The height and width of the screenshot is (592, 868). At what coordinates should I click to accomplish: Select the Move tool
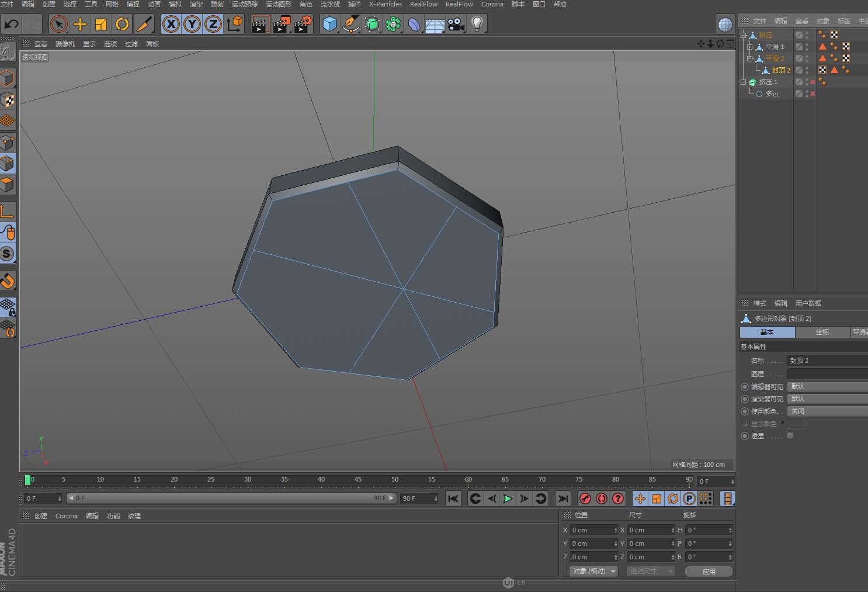(79, 24)
